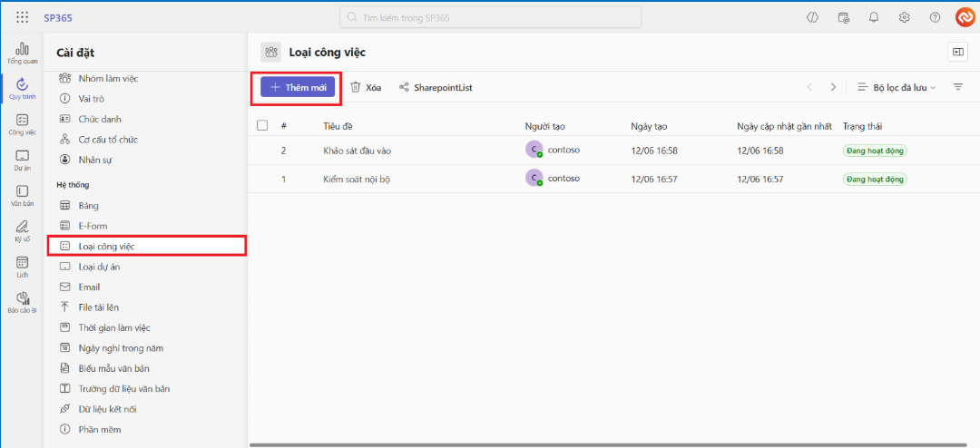The width and height of the screenshot is (980, 448).
Task: Go to next page arrow
Action: click(x=833, y=87)
